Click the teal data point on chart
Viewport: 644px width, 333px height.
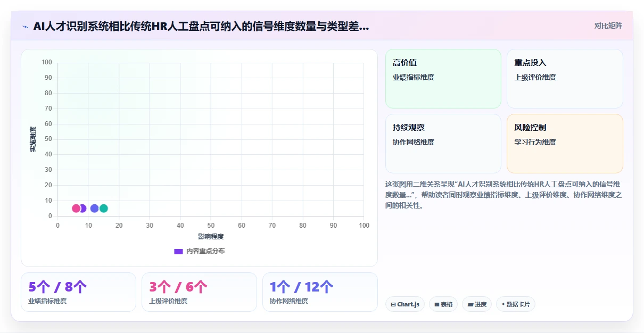104,209
